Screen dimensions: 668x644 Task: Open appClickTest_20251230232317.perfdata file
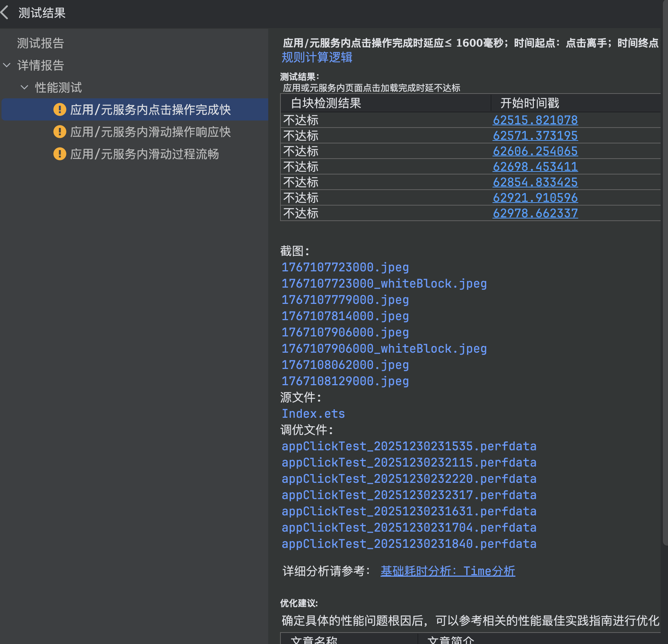(409, 495)
